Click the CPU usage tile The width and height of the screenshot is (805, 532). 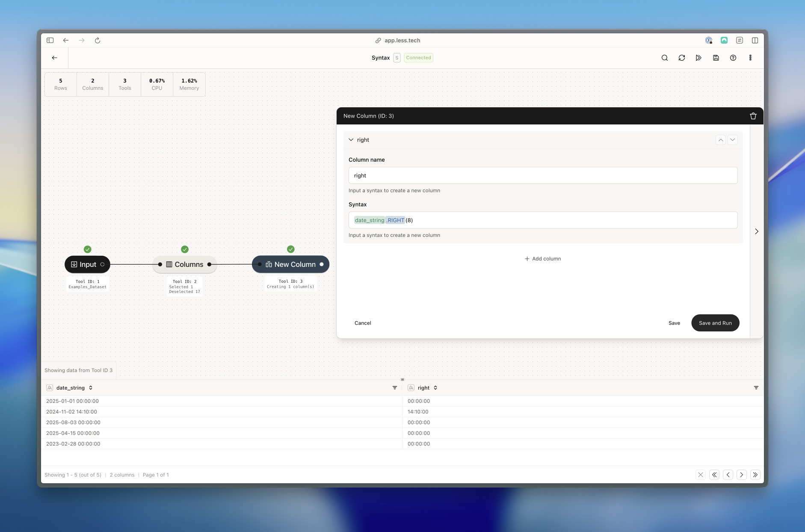[x=157, y=84]
